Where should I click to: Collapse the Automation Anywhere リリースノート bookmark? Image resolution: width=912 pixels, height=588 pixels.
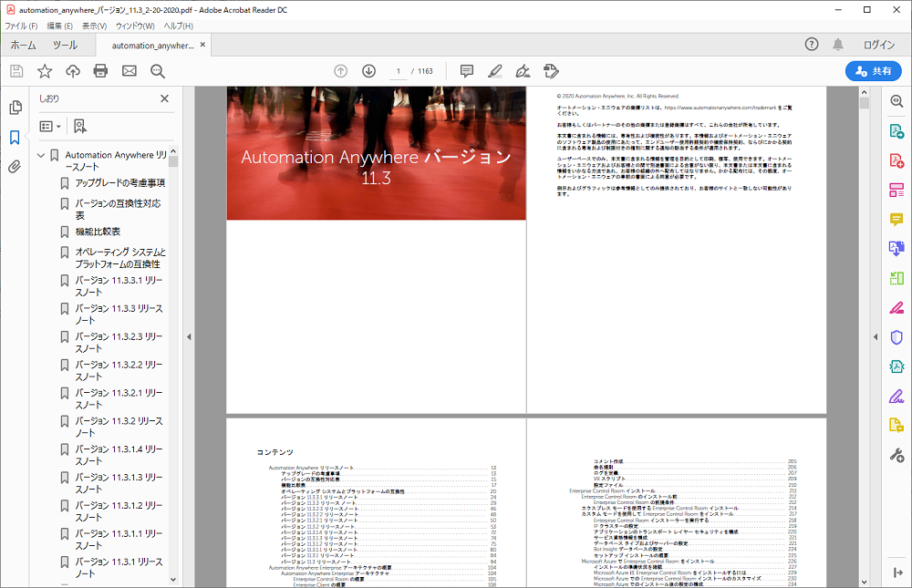tap(41, 155)
